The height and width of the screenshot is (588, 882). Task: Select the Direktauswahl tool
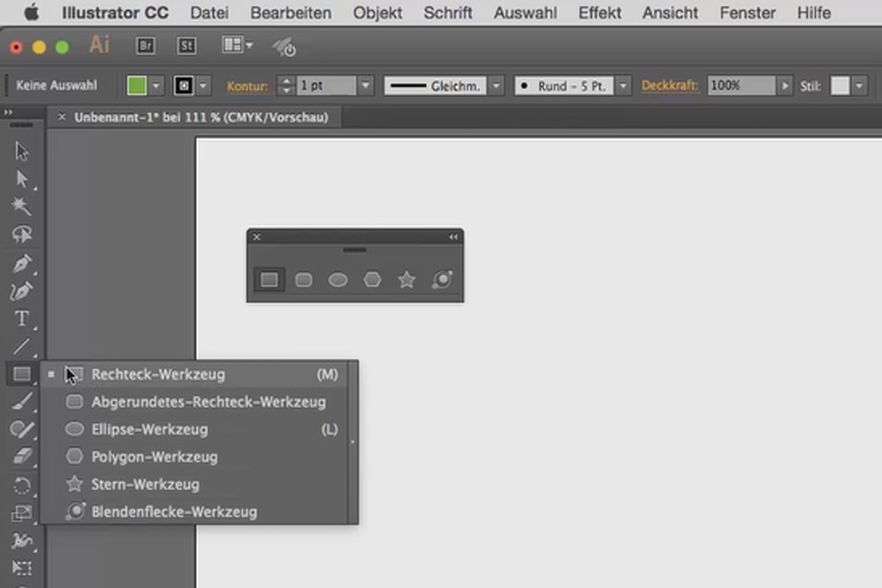click(x=22, y=179)
